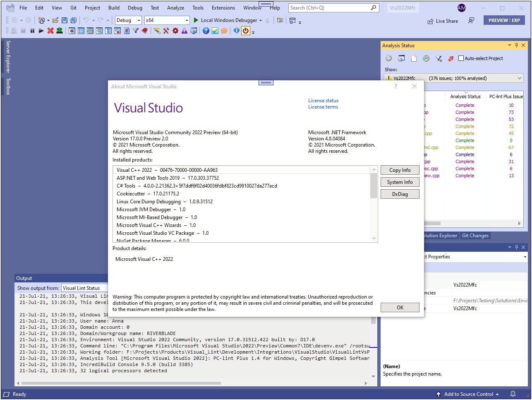This screenshot has width=532, height=400.
Task: Click the Live Share button
Action: (443, 21)
